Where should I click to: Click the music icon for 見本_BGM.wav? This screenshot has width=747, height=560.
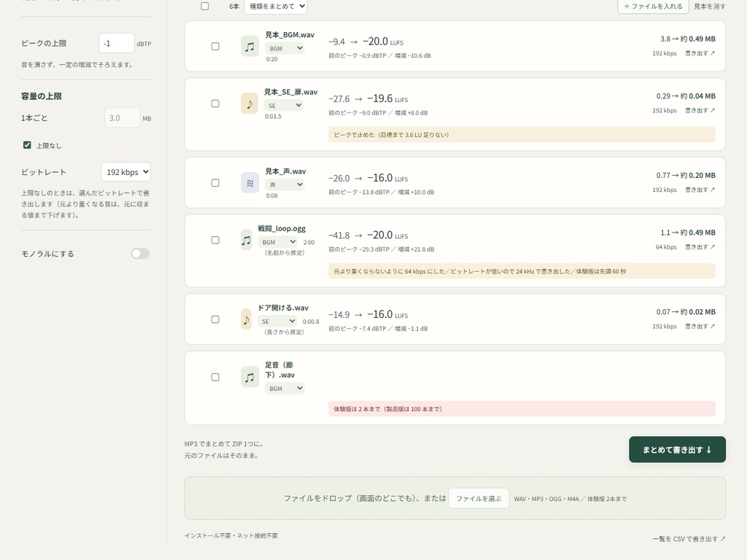pyautogui.click(x=249, y=47)
